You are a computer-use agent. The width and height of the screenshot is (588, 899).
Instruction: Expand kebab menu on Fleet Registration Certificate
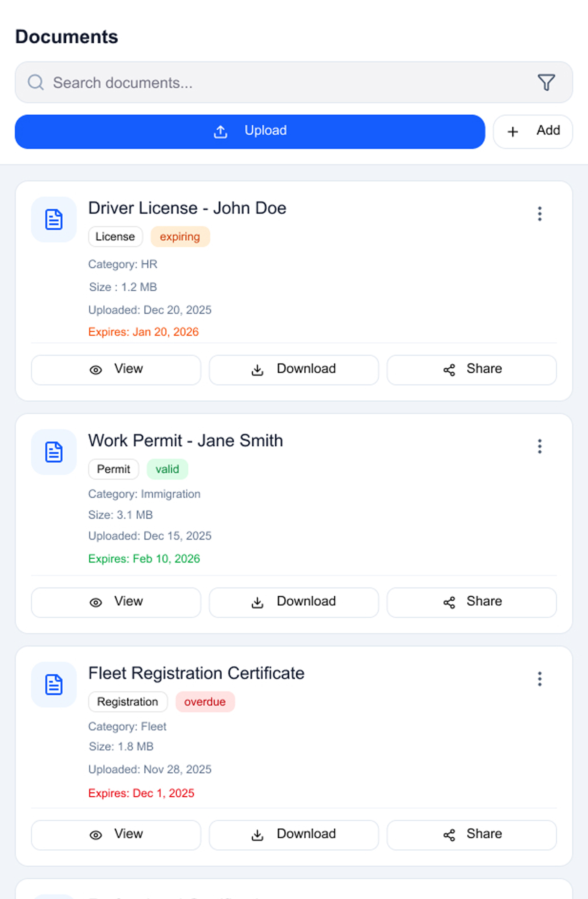(540, 679)
